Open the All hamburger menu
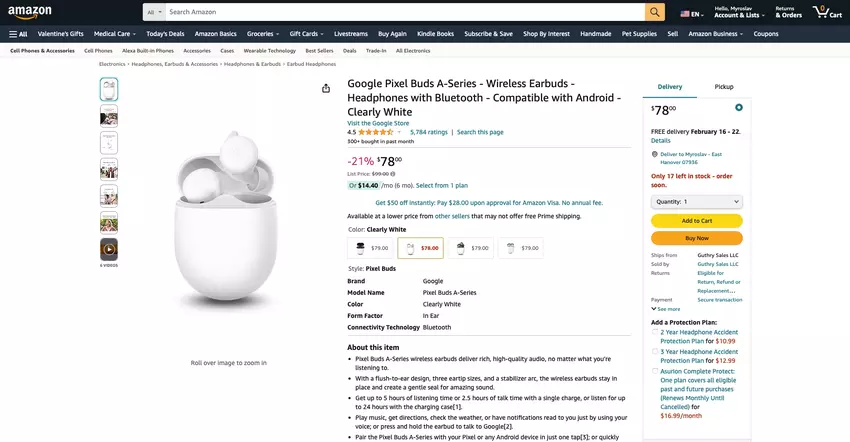 pos(18,33)
